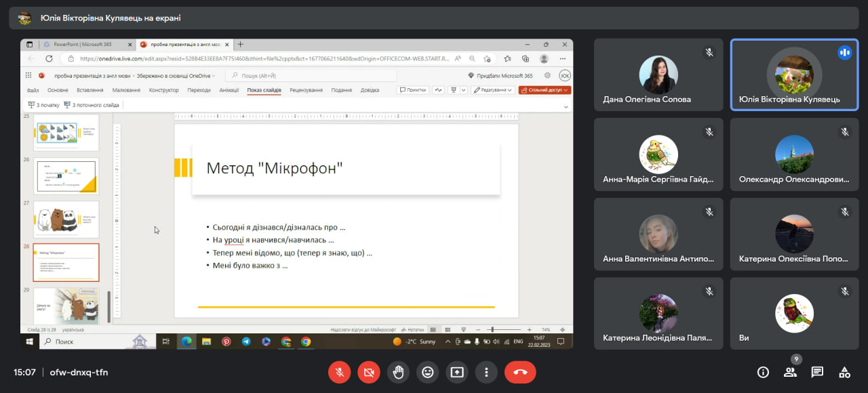This screenshot has height=393, width=868.
Task: Collapse the PowerPoint ribbon with chevron
Action: (566, 106)
